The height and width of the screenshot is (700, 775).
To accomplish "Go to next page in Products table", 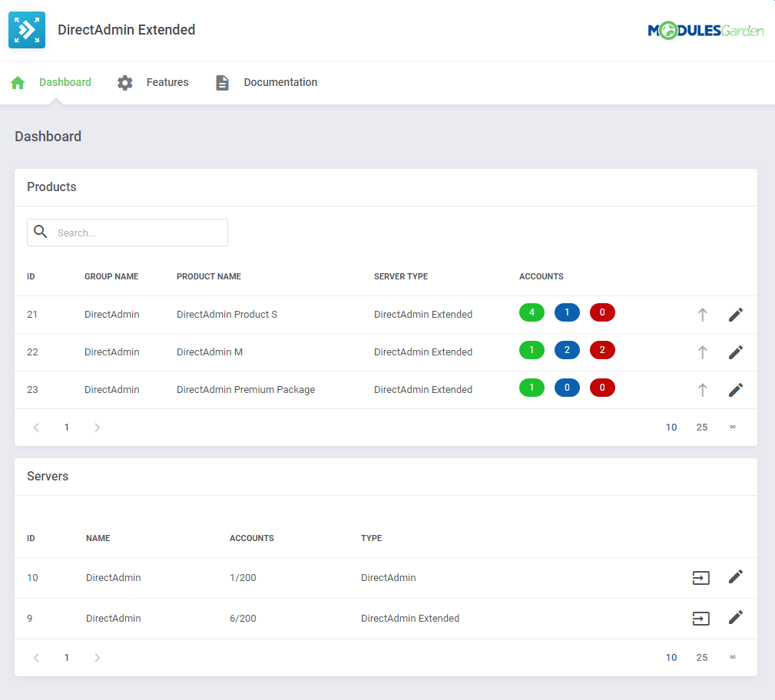I will point(98,428).
